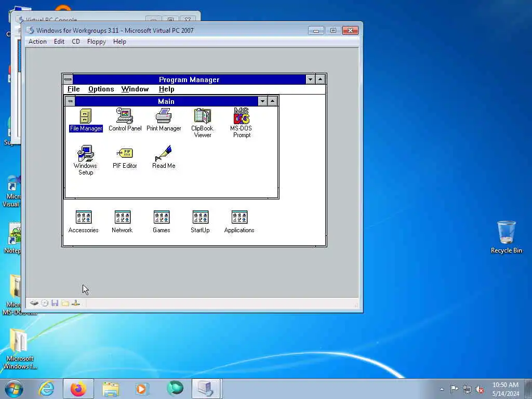
Task: Maximize the Main group window
Action: (x=272, y=101)
